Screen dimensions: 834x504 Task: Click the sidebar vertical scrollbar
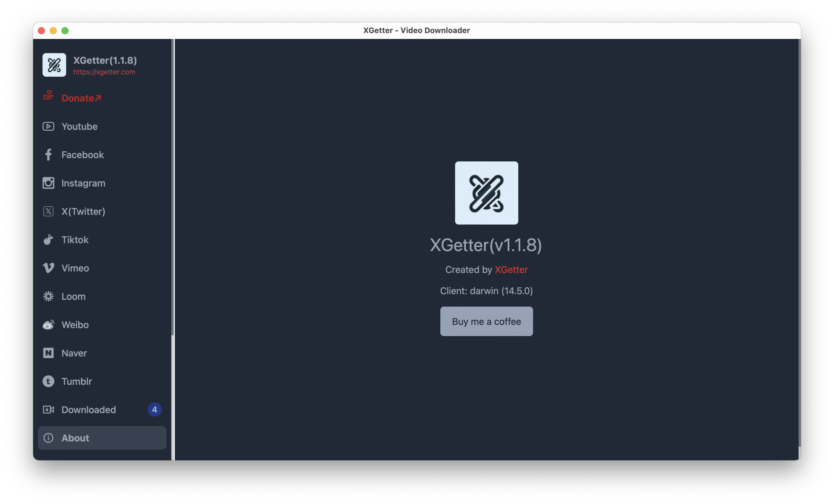173,187
